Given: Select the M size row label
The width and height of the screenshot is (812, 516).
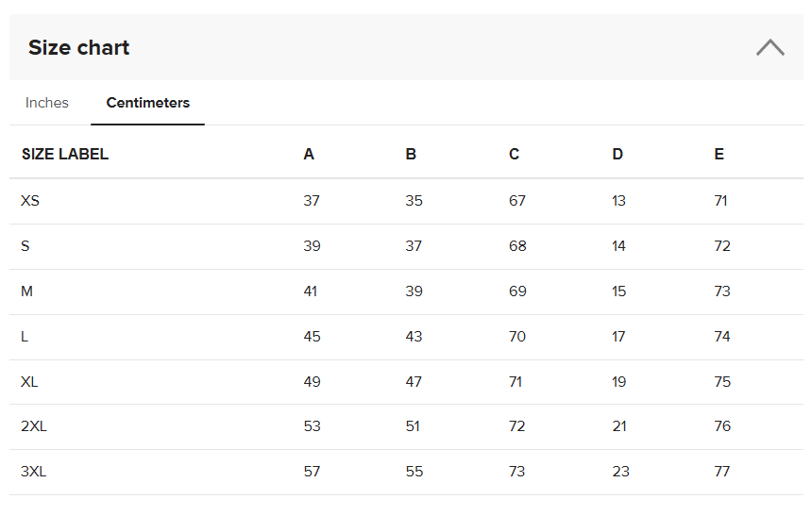Looking at the screenshot, I should 27,291.
